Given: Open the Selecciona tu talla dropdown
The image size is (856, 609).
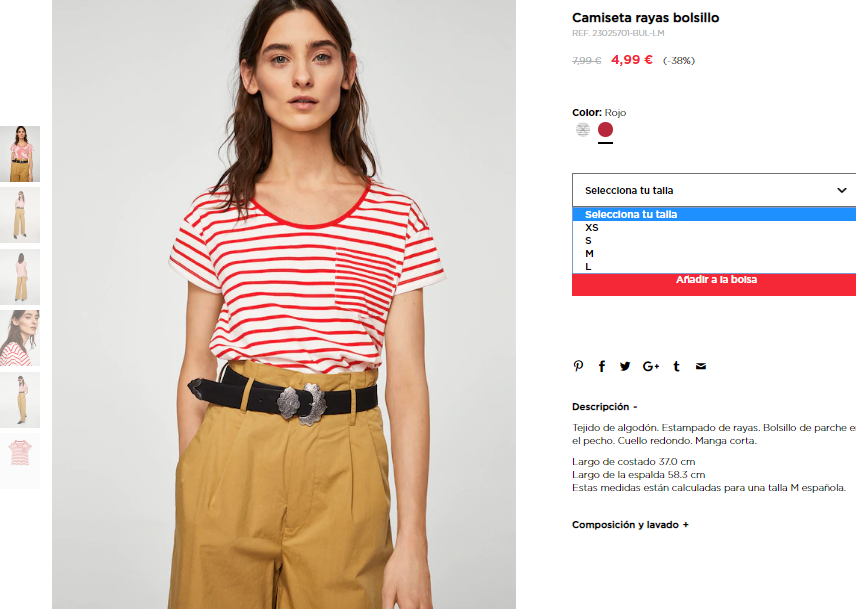Looking at the screenshot, I should pos(714,190).
